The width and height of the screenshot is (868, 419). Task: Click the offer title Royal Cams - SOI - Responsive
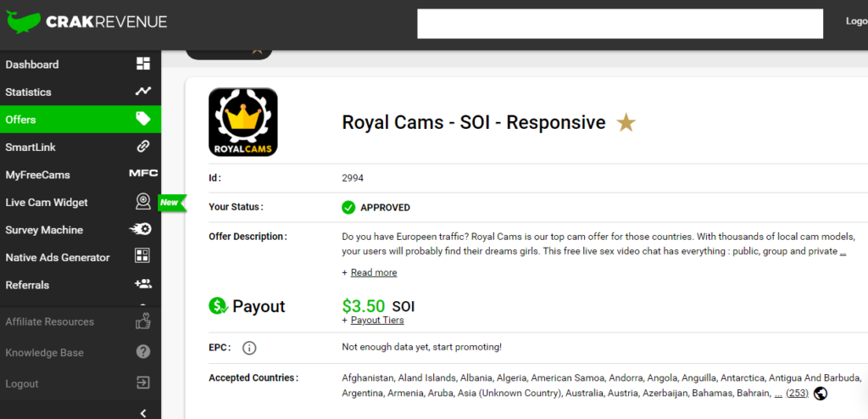point(474,122)
